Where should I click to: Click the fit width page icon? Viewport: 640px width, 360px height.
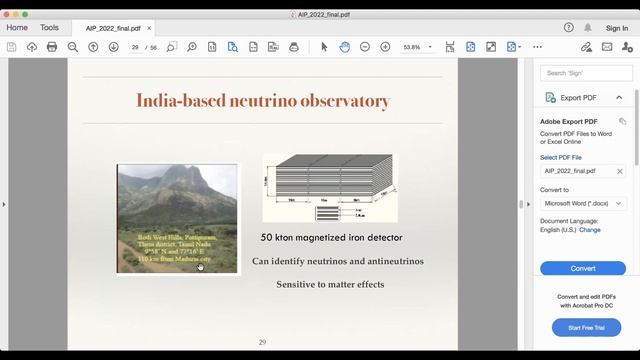coord(253,47)
